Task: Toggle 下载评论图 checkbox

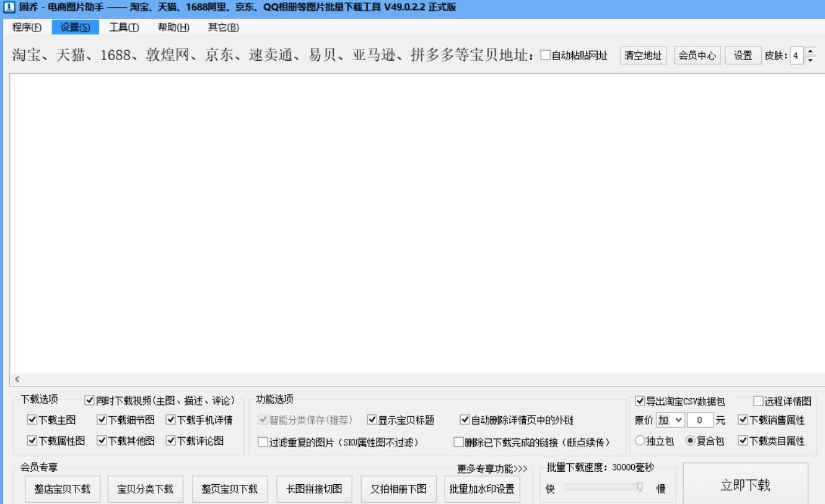Action: pyautogui.click(x=170, y=441)
